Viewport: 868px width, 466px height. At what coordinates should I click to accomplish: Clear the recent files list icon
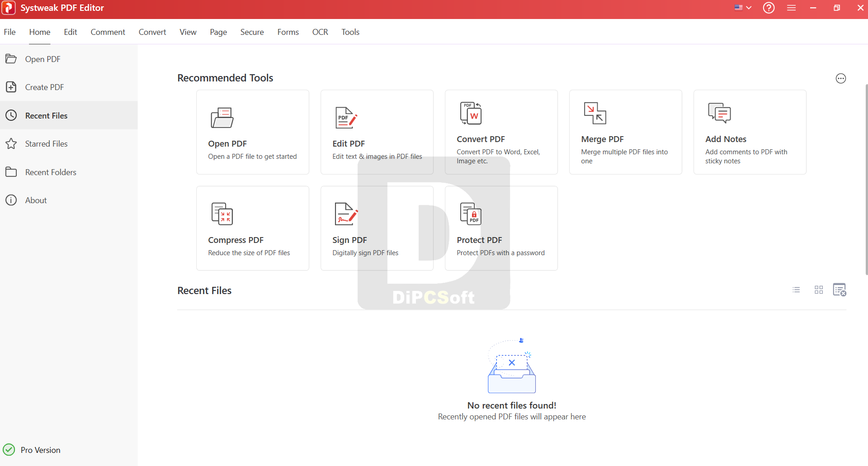(840, 290)
